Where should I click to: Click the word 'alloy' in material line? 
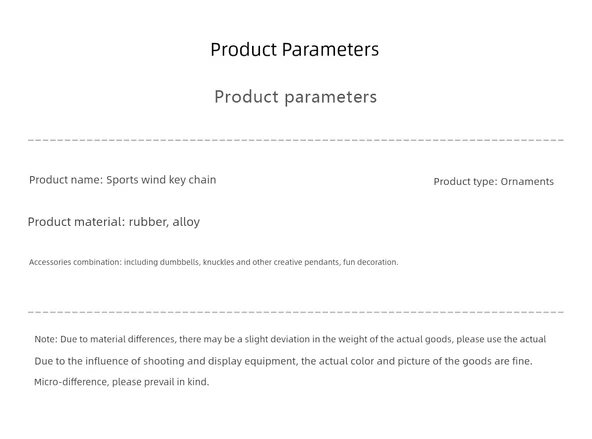(x=186, y=222)
